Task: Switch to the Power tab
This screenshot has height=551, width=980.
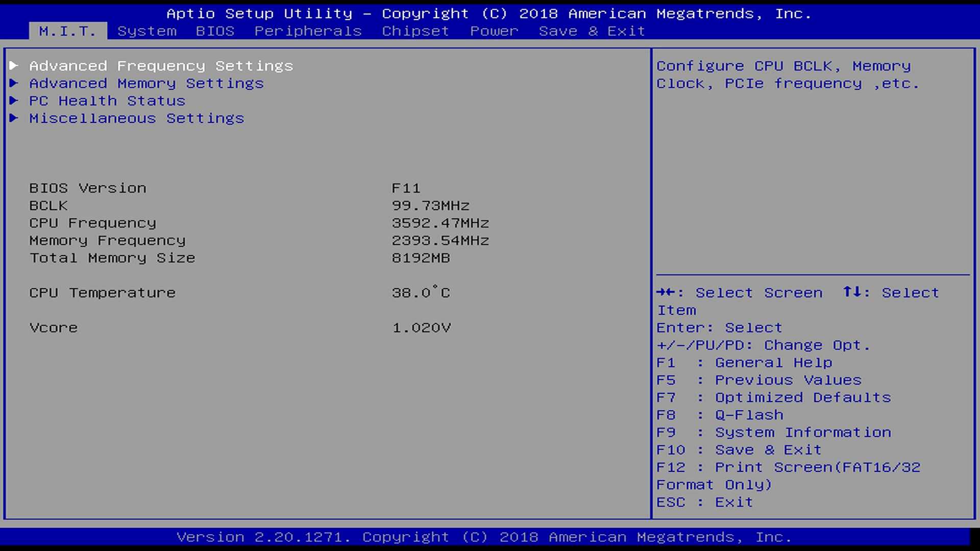Action: (x=494, y=31)
